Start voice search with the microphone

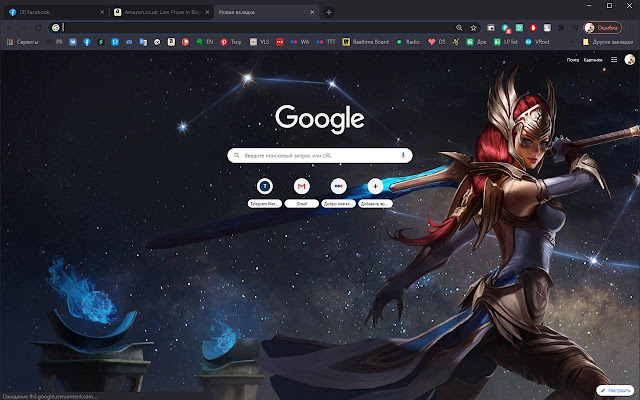coord(403,155)
